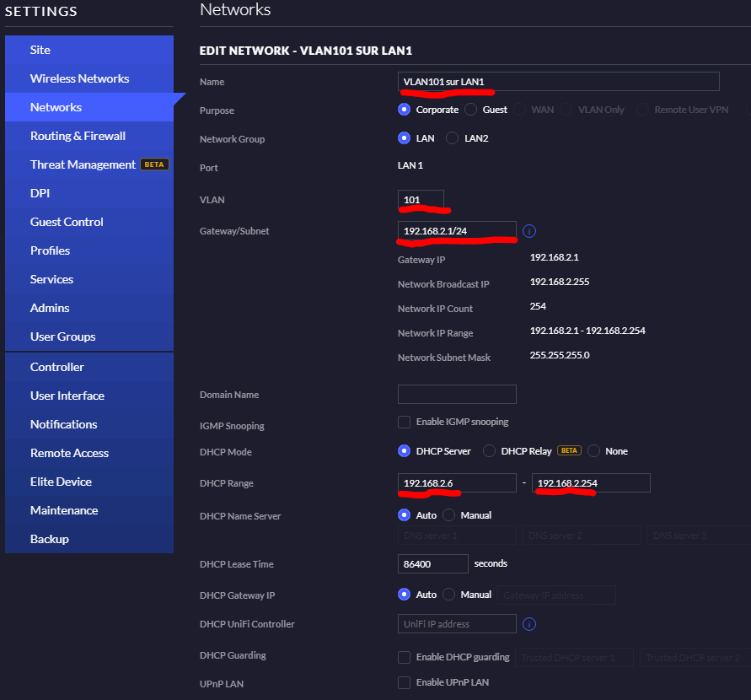
Task: Set DHCP Gateway IP to Manual
Action: point(448,595)
